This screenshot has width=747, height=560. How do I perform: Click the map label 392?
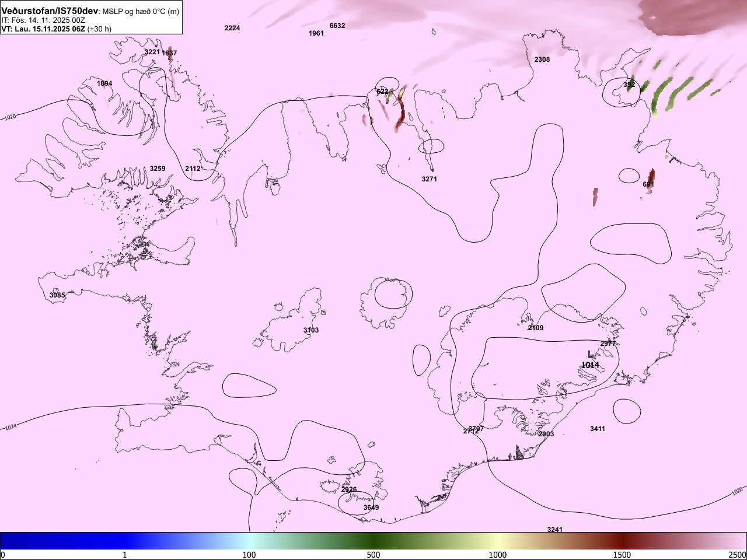click(x=629, y=85)
